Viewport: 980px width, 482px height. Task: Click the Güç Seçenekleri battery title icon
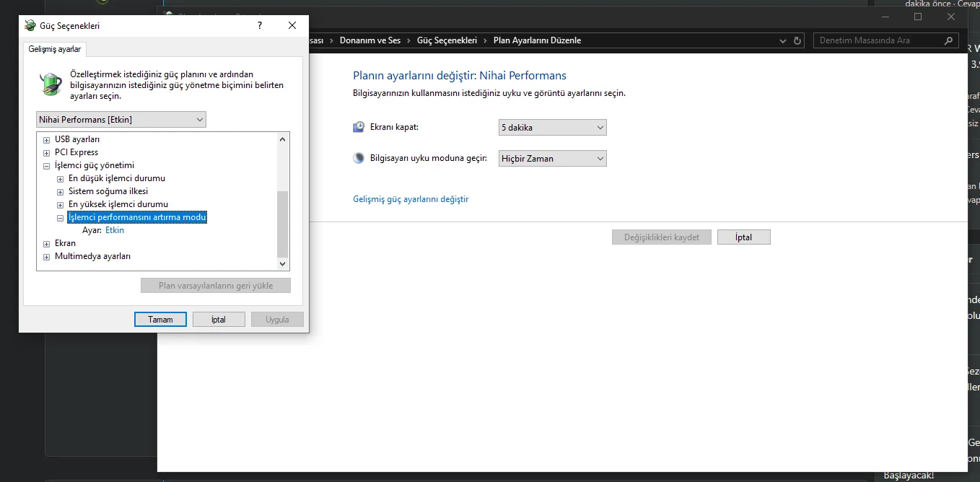click(30, 25)
